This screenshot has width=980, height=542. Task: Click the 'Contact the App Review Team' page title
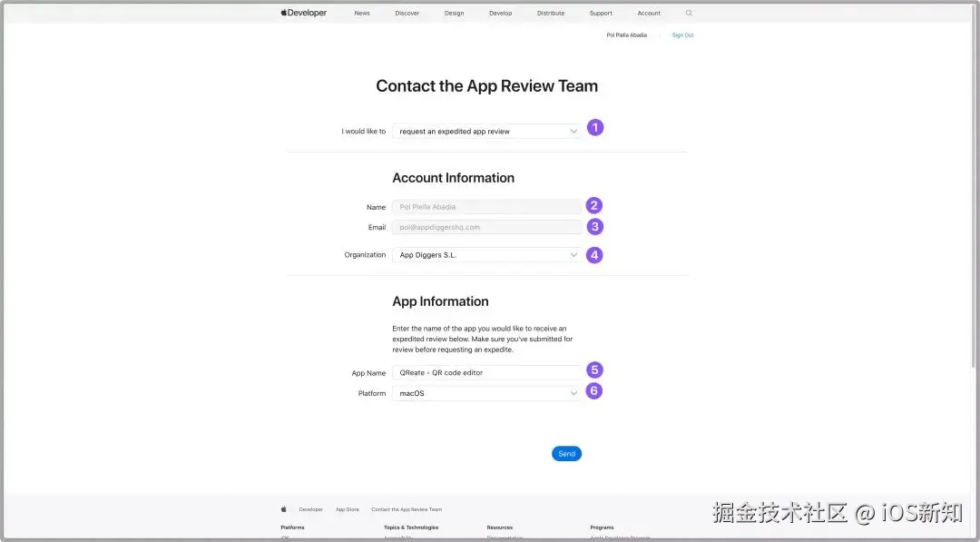pos(487,86)
